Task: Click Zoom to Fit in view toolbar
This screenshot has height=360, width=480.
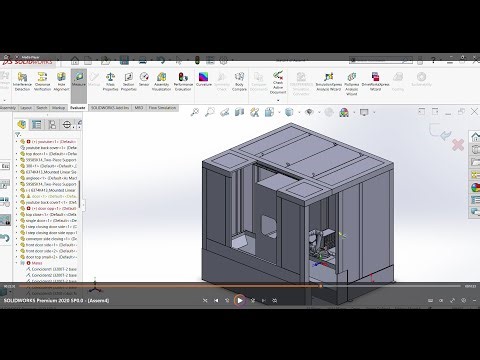Action: tap(195, 112)
